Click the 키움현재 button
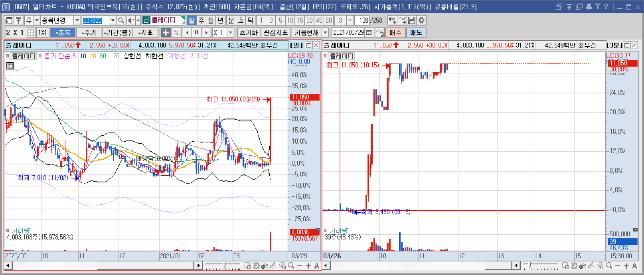644x275 pixels. [x=307, y=32]
